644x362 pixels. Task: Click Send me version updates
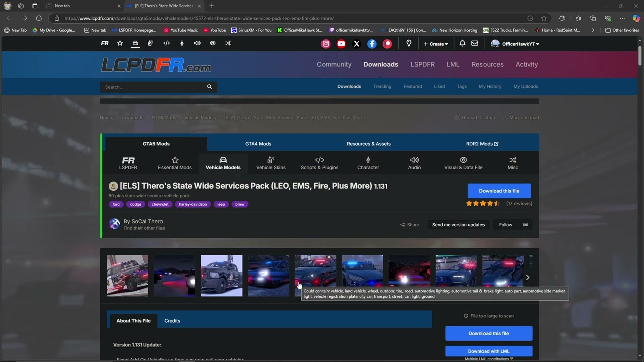(458, 225)
